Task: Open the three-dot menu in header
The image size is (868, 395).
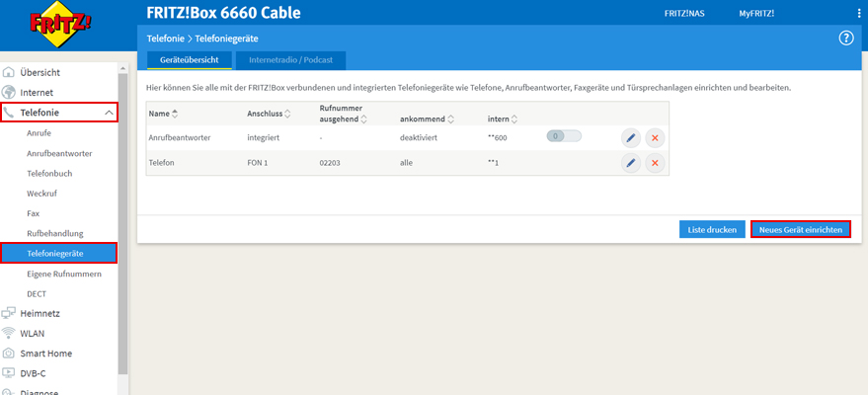Action: point(858,14)
